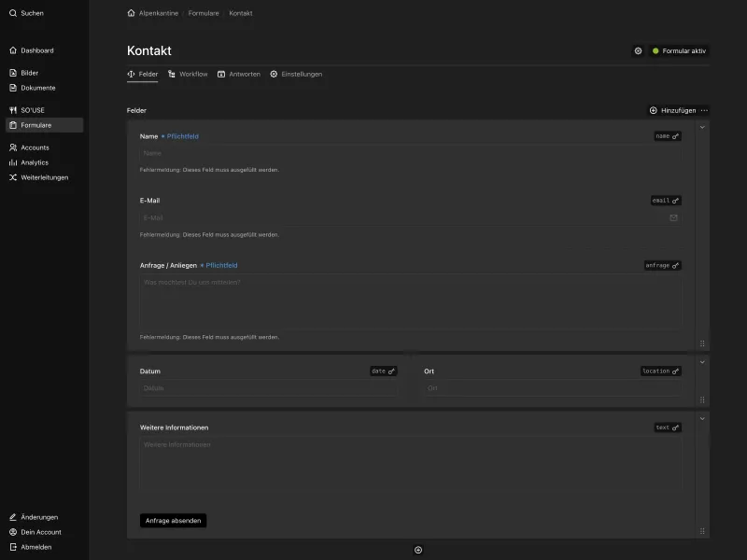Click Alpenkantine in the breadcrumb
747x560 pixels.
pyautogui.click(x=159, y=13)
